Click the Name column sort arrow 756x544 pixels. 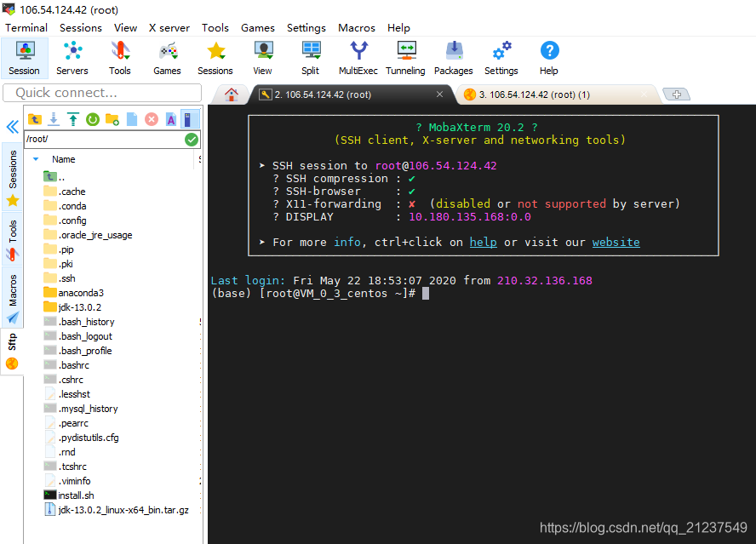coord(36,158)
